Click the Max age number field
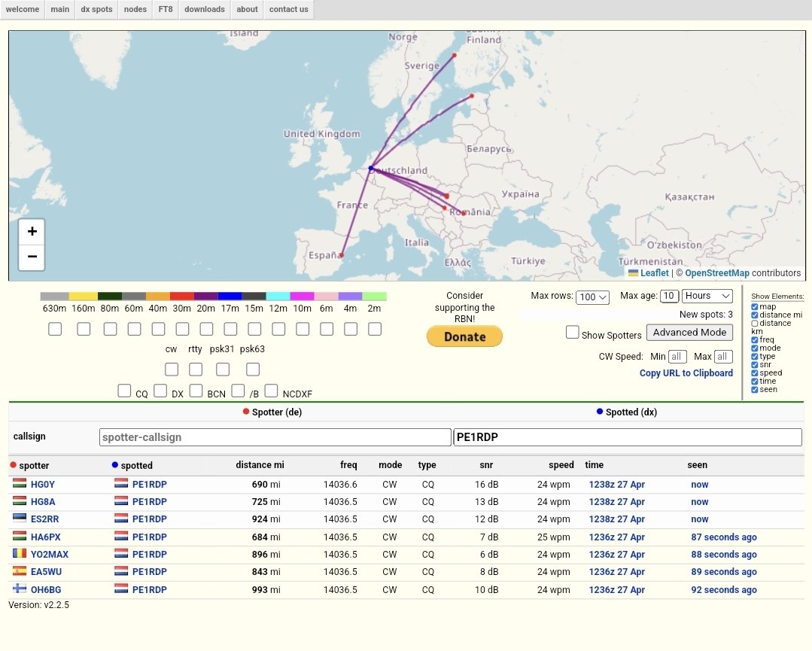 point(669,296)
